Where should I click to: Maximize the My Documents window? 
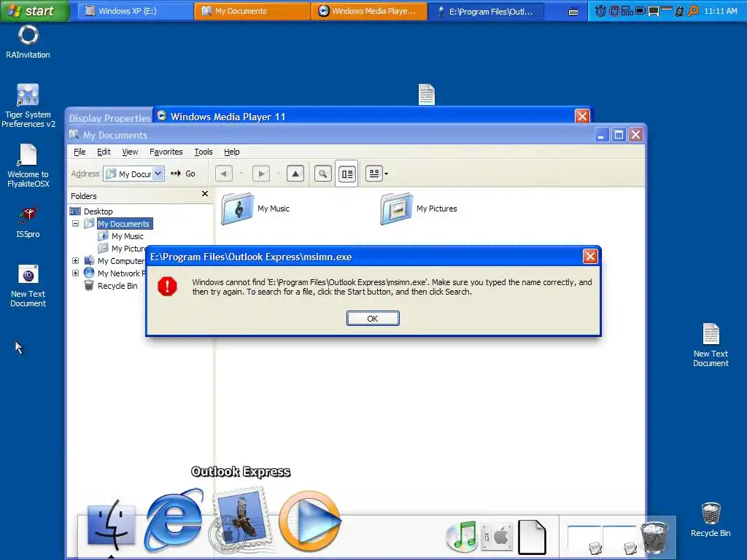619,135
